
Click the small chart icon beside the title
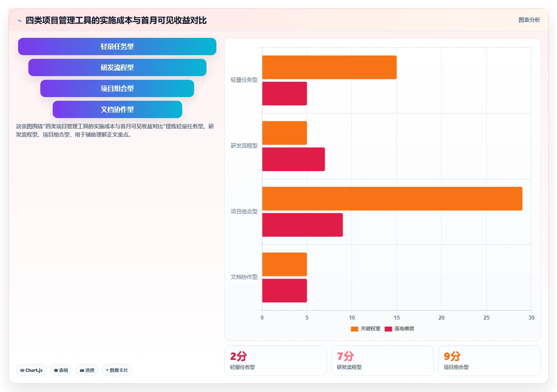tap(19, 21)
